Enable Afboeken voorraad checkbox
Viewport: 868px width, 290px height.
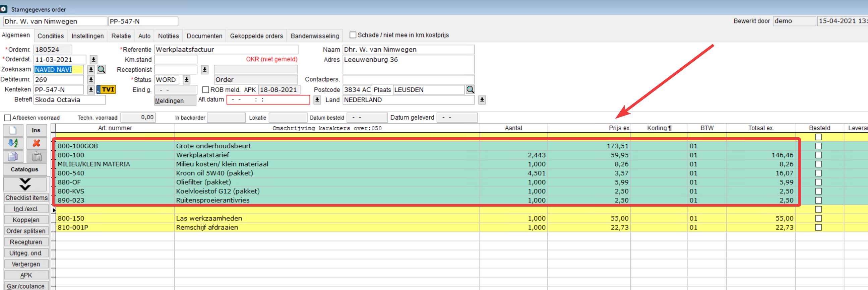point(7,118)
